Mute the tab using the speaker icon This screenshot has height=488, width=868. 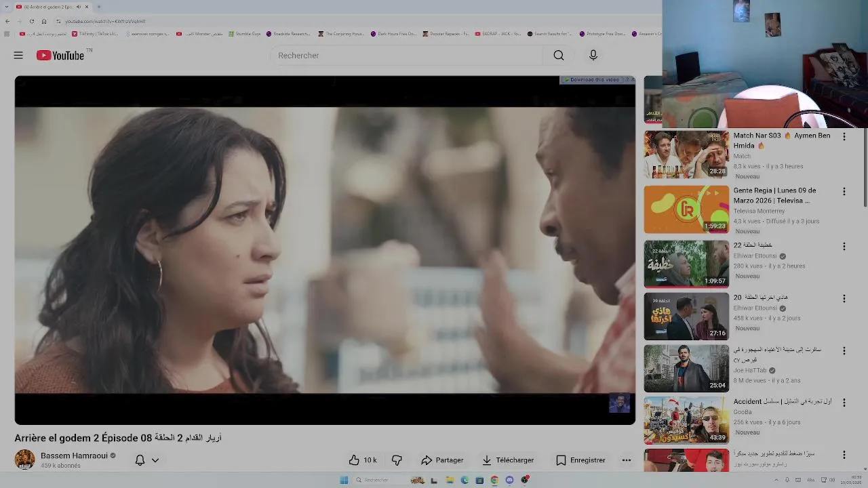[x=79, y=7]
